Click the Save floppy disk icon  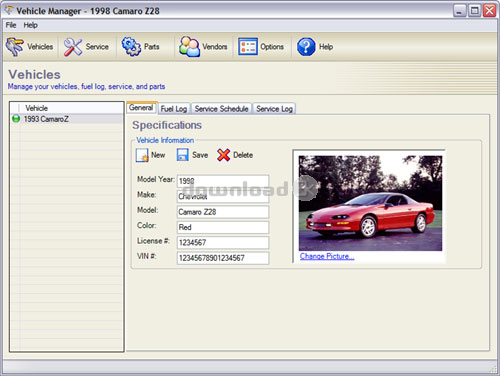pos(183,155)
